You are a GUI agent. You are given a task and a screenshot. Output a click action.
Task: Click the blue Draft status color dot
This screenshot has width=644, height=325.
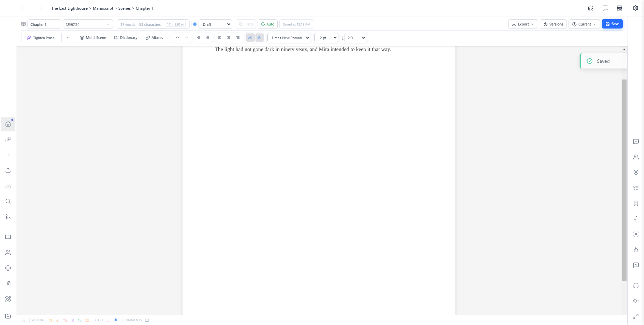195,24
